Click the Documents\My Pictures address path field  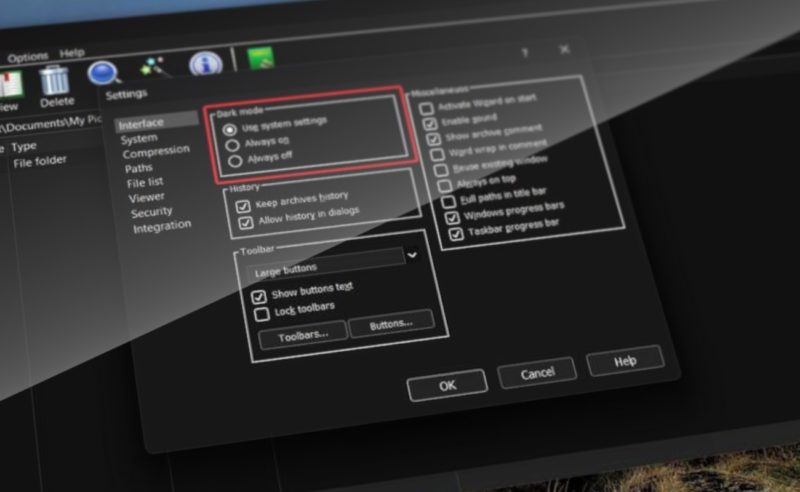tap(50, 122)
